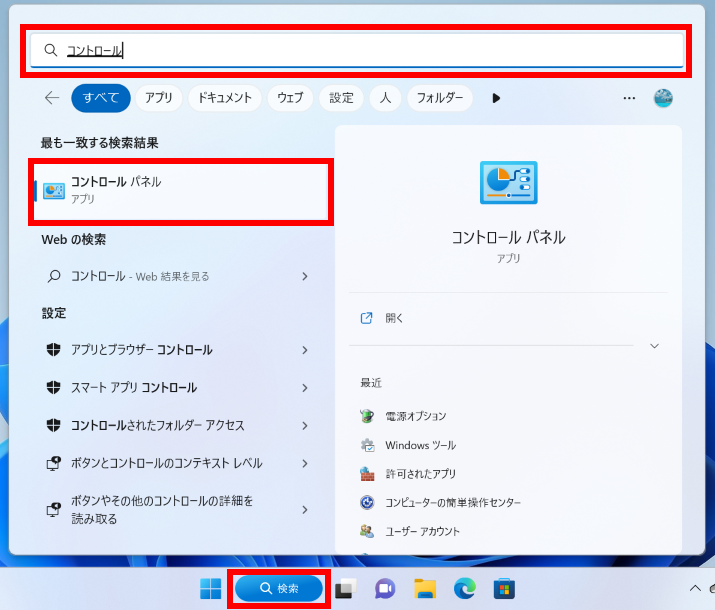Open recent item Windows ツール
715x610 pixels.
pos(420,445)
